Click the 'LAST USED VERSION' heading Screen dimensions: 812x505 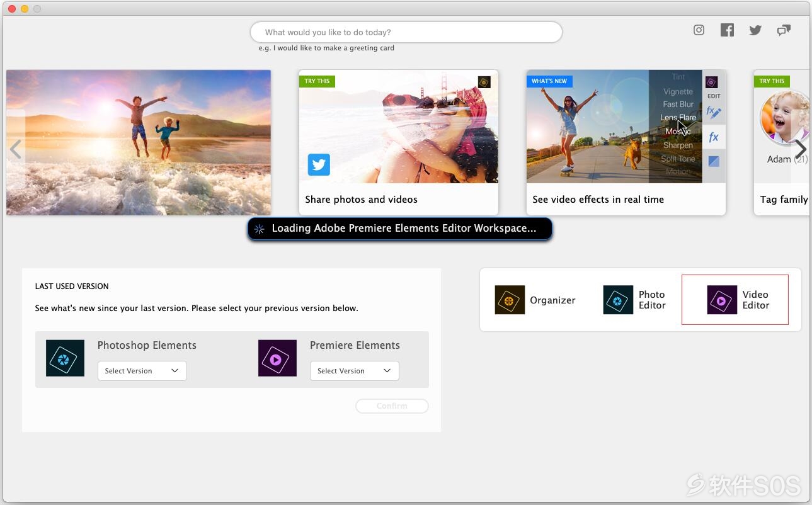pos(72,286)
